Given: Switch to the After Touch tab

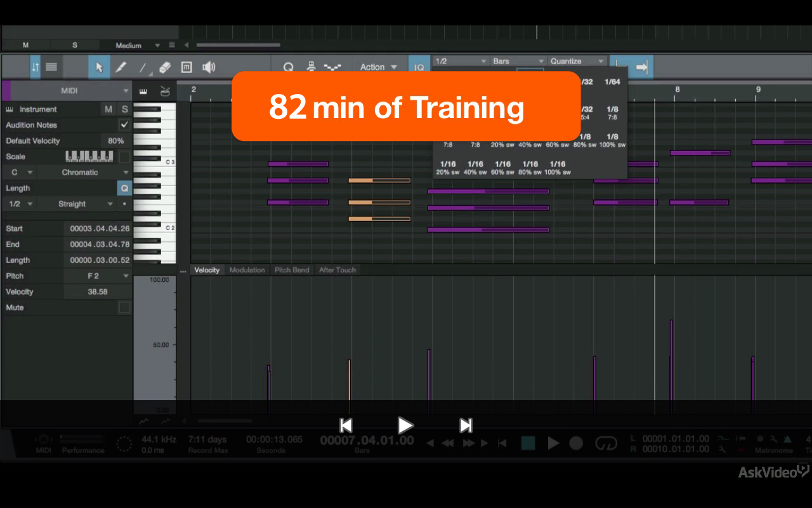Looking at the screenshot, I should click(x=337, y=270).
